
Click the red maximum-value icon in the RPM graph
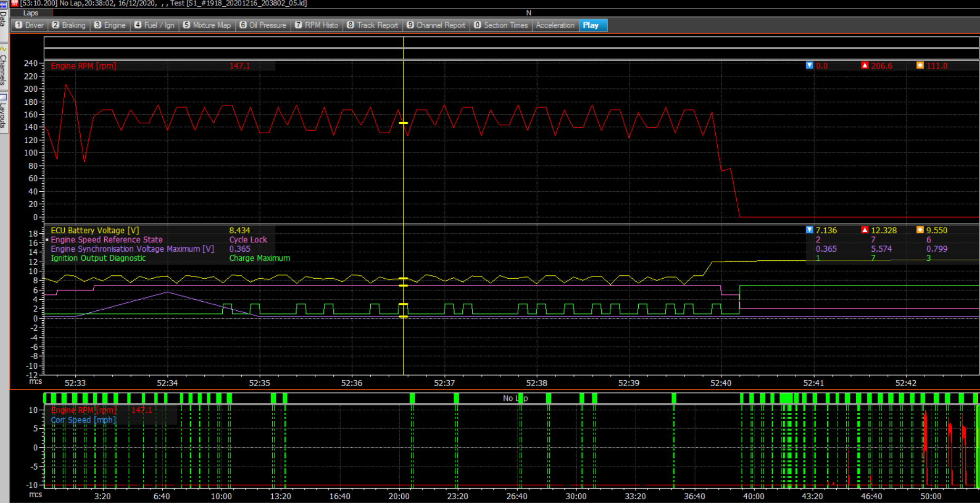865,66
